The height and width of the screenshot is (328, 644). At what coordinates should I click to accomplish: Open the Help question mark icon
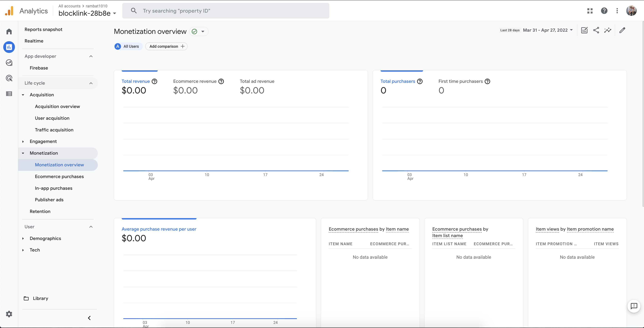point(604,11)
